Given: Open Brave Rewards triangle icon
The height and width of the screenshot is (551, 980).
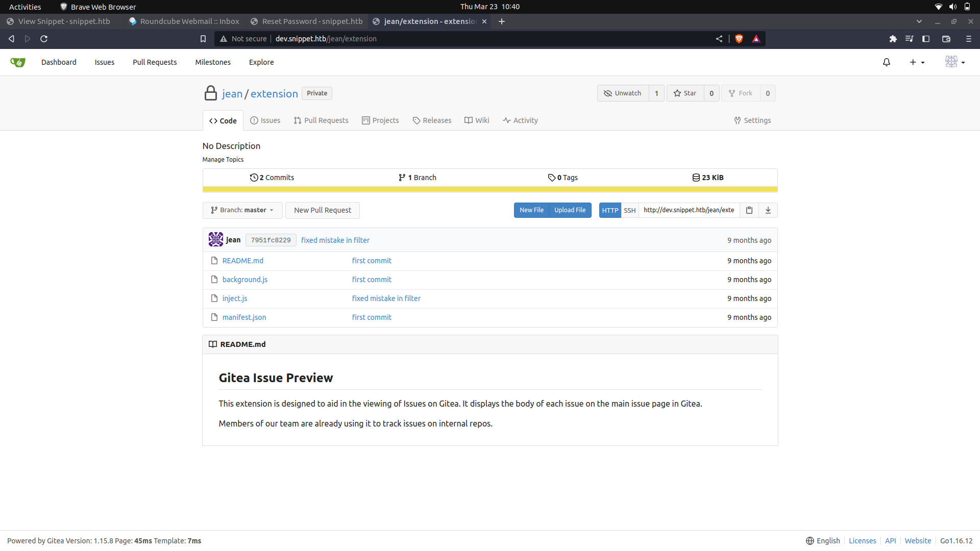Looking at the screenshot, I should point(756,38).
